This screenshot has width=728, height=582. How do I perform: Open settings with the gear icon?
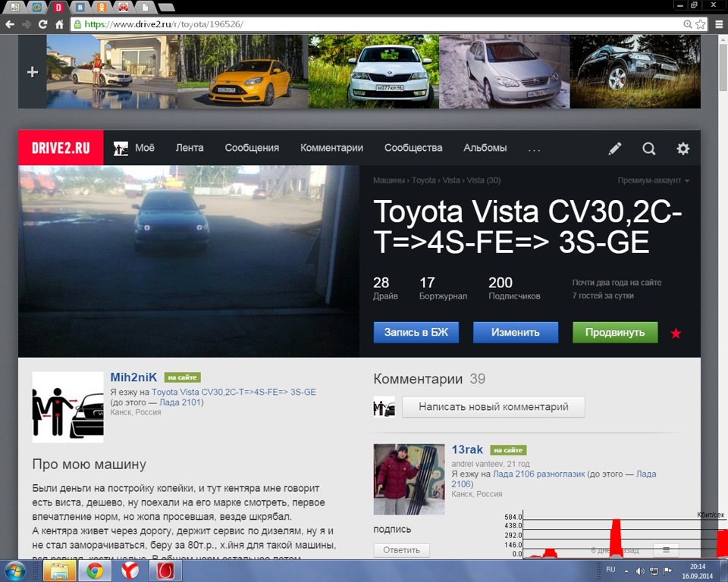(x=683, y=149)
